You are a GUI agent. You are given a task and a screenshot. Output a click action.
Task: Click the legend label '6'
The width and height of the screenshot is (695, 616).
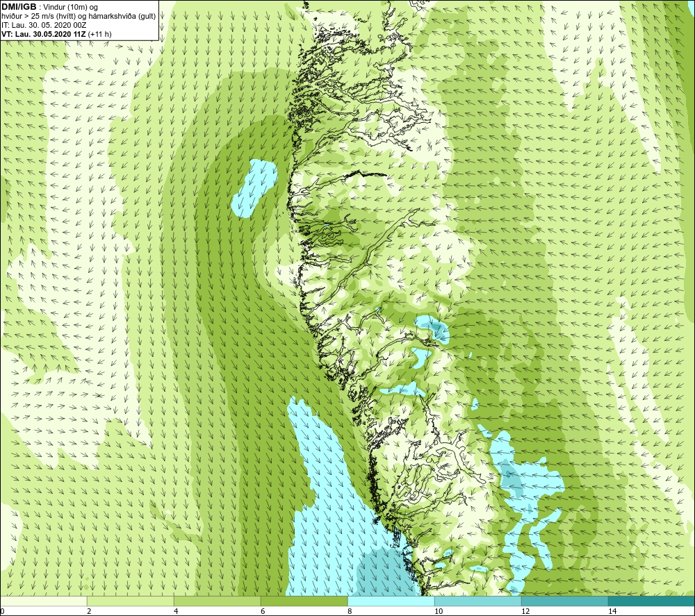[x=263, y=611]
